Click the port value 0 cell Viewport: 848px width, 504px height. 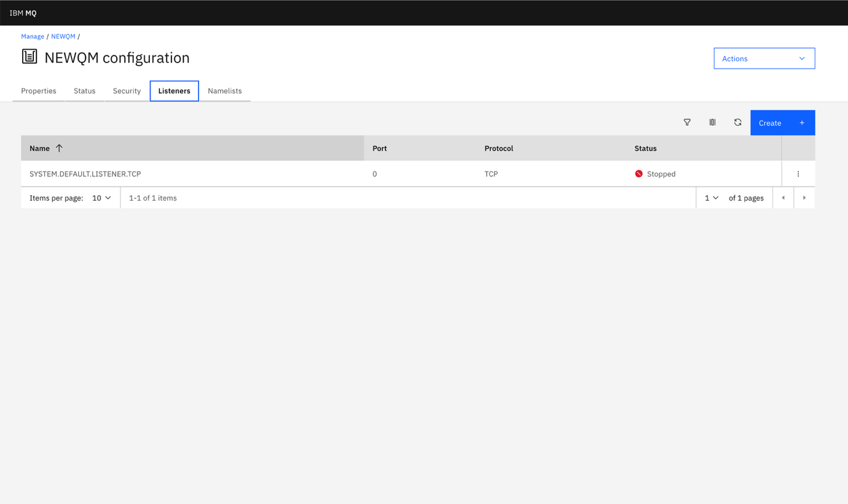point(375,174)
